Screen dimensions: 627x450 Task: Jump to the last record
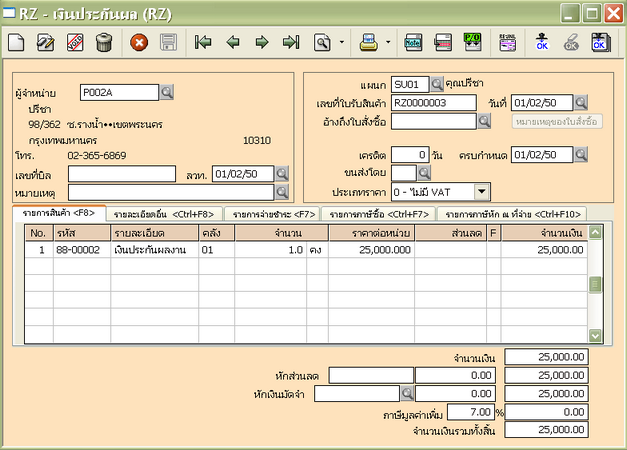291,43
